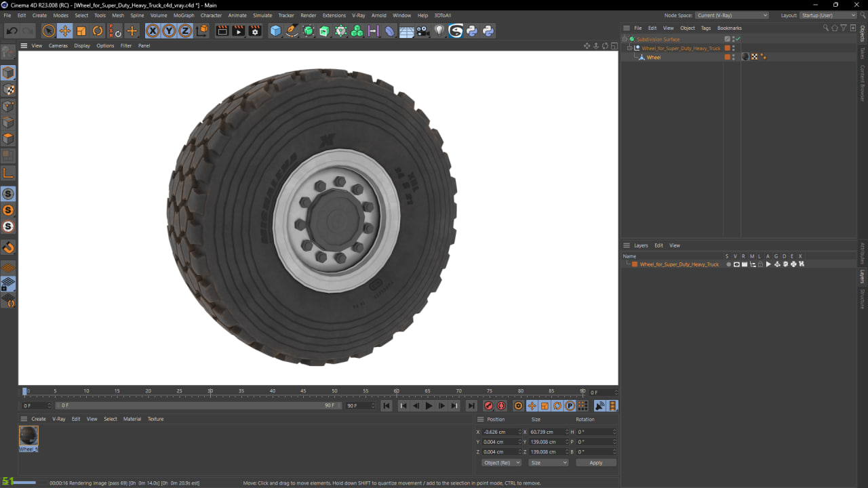This screenshot has height=488, width=868.
Task: Click the Undo arrow icon
Action: click(12, 30)
